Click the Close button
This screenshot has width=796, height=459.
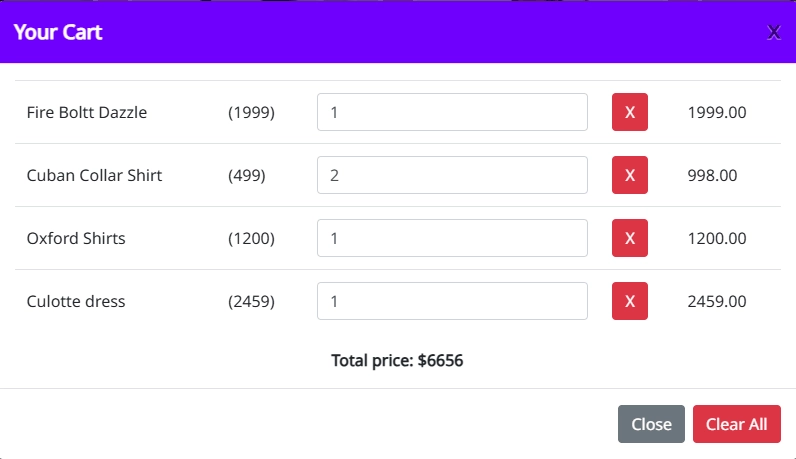point(651,424)
